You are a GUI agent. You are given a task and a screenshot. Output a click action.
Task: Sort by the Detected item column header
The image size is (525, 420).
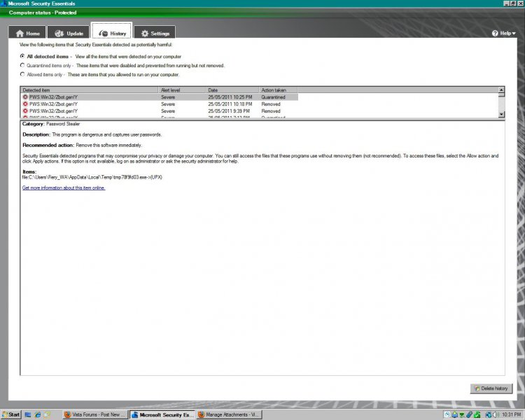pos(89,90)
